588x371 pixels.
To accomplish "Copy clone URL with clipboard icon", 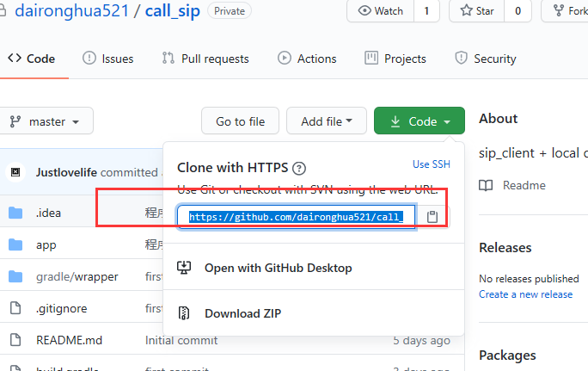I will click(x=432, y=217).
